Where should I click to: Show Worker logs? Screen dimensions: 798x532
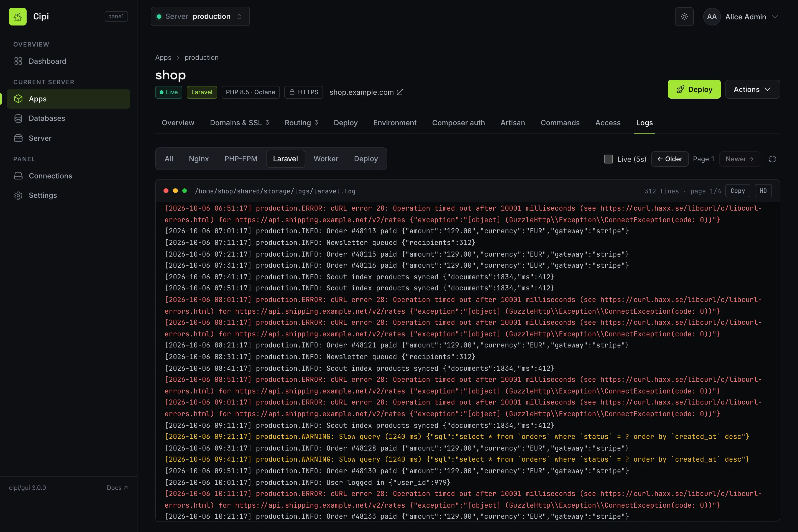click(326, 159)
